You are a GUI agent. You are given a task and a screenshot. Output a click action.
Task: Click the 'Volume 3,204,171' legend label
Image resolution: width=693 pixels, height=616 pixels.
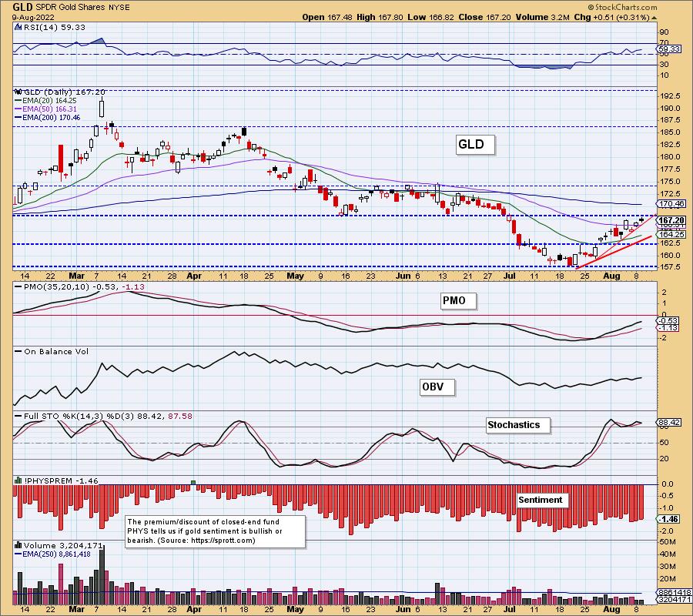(63, 545)
